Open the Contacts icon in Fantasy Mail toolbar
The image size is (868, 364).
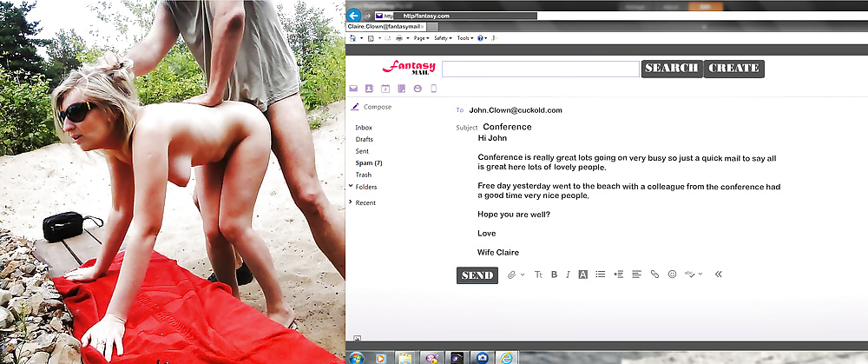pos(369,88)
